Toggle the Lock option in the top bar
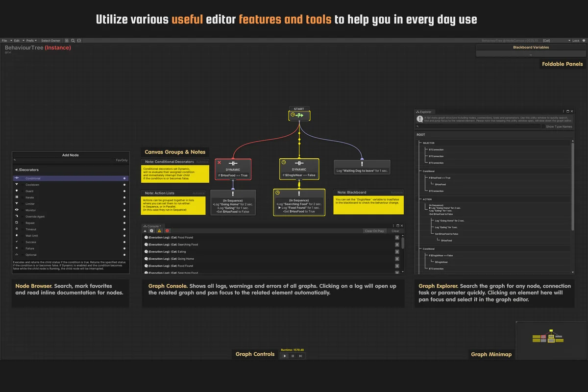Screen dimensions: 588x392 [x=575, y=41]
